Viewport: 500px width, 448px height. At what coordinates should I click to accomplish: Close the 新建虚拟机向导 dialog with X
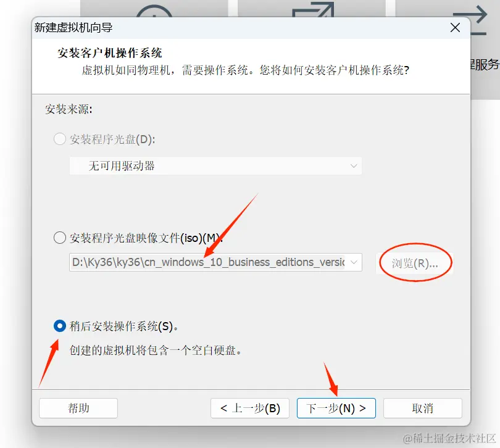tap(455, 27)
